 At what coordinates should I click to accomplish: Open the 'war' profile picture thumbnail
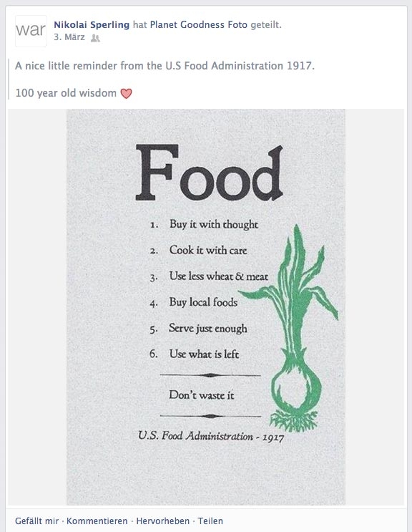coord(31,31)
